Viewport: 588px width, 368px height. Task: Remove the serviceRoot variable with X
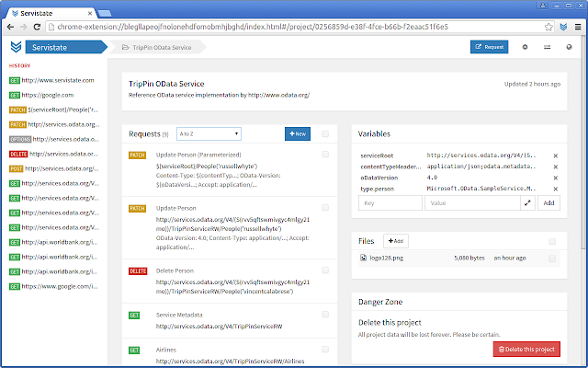tap(556, 155)
